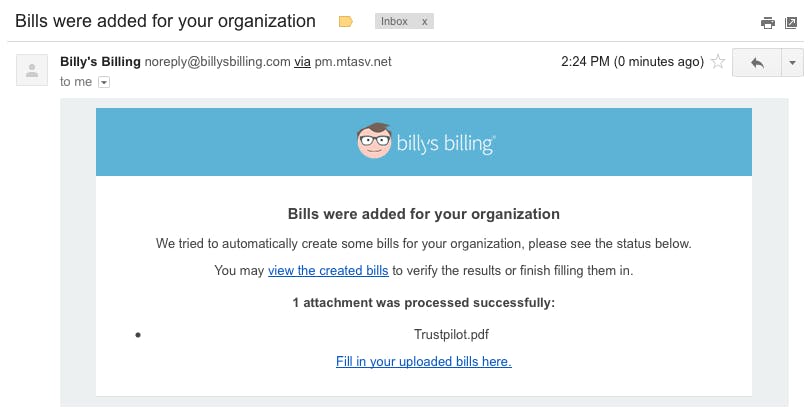This screenshot has height=420, width=812.
Task: Click the reply arrow button
Action: tap(757, 63)
